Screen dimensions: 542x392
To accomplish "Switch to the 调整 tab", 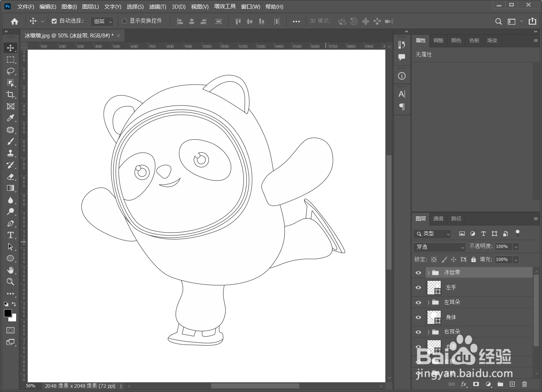I will 438,40.
